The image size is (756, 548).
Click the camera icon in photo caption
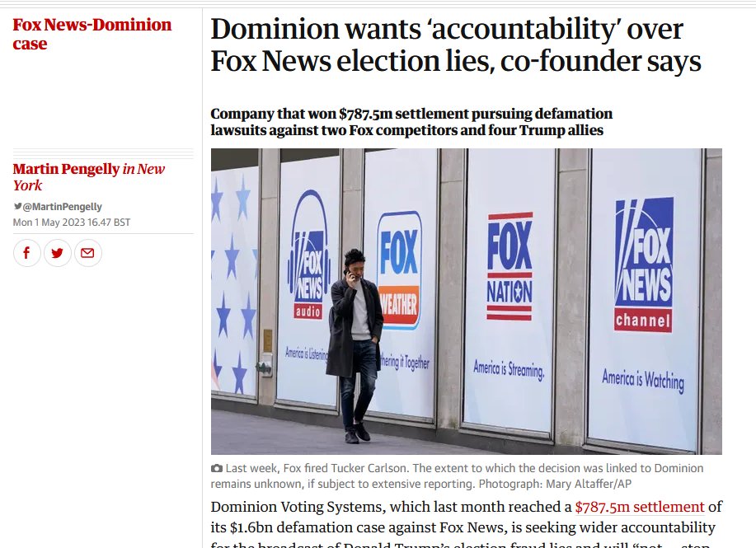(x=217, y=468)
